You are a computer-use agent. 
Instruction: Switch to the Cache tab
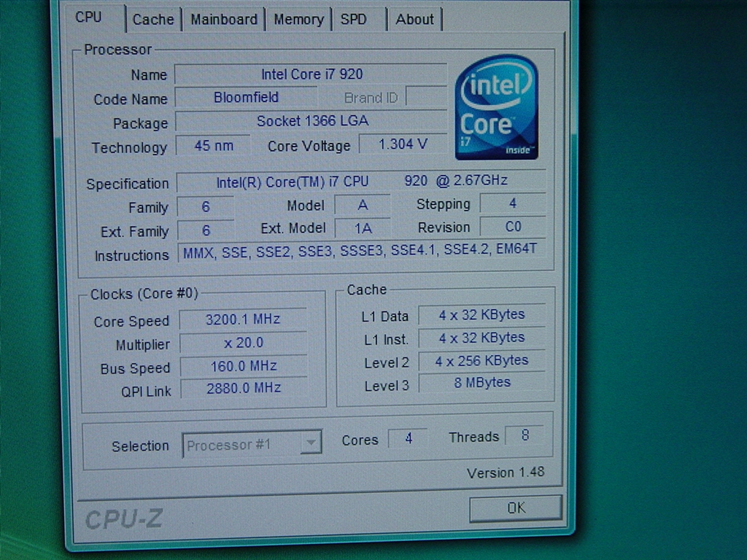click(x=153, y=20)
